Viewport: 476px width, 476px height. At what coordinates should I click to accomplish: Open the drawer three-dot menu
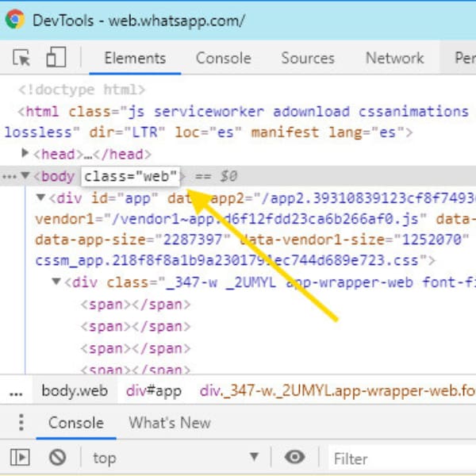pyautogui.click(x=21, y=422)
